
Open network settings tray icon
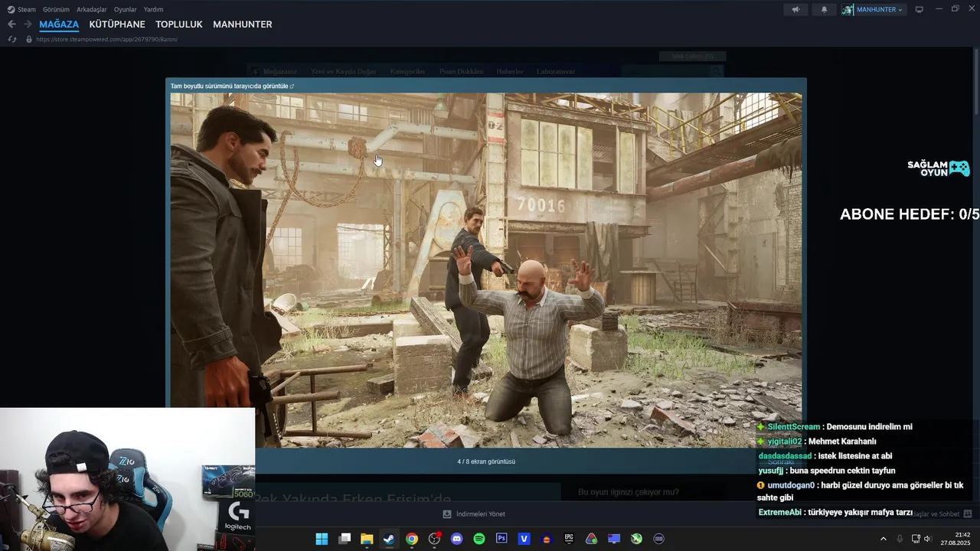(x=916, y=539)
